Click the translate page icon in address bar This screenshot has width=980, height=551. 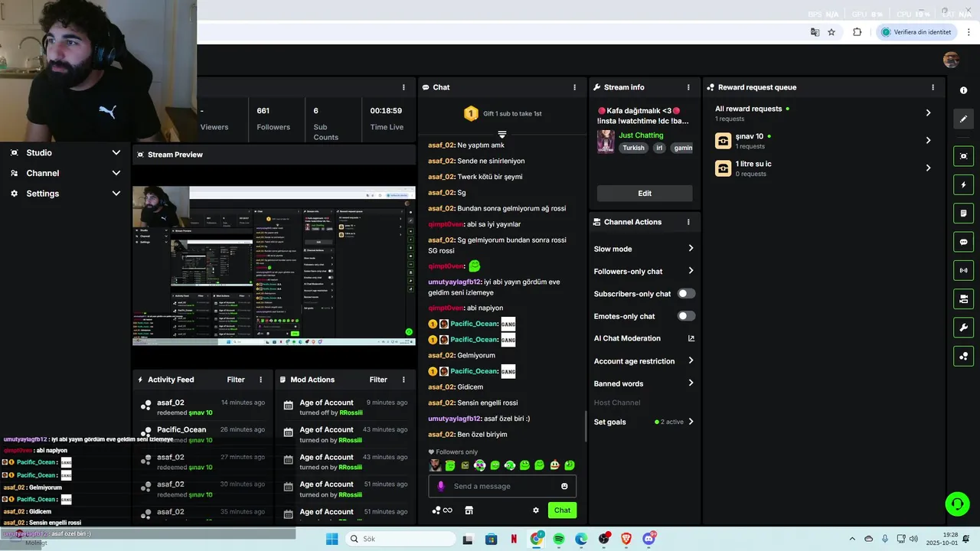tap(815, 32)
